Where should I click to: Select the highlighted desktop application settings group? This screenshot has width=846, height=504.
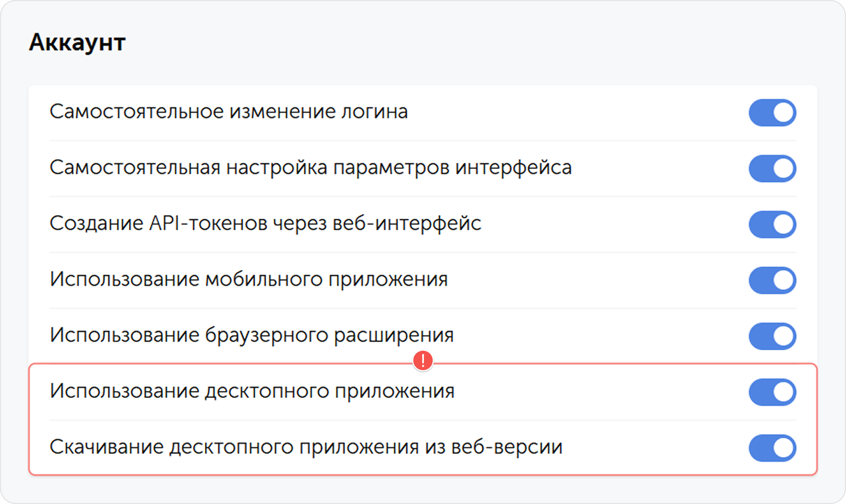422,420
